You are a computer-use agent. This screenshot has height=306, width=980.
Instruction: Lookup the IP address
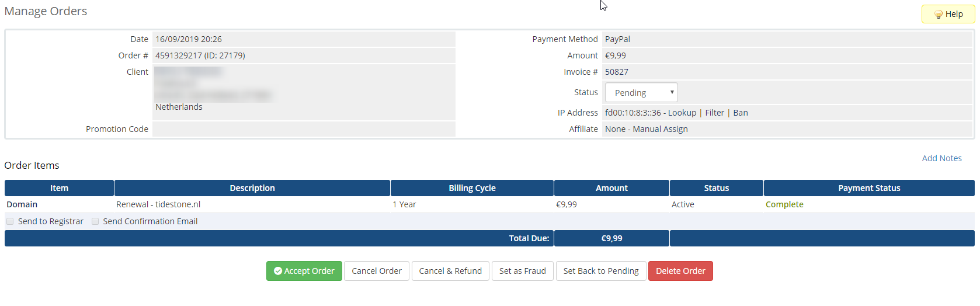pyautogui.click(x=682, y=113)
